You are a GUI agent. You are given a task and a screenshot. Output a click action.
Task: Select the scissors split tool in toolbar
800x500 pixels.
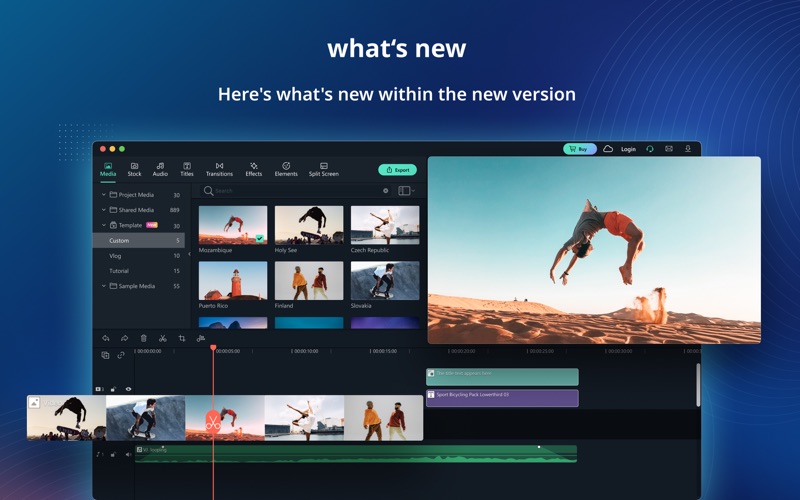coord(163,338)
